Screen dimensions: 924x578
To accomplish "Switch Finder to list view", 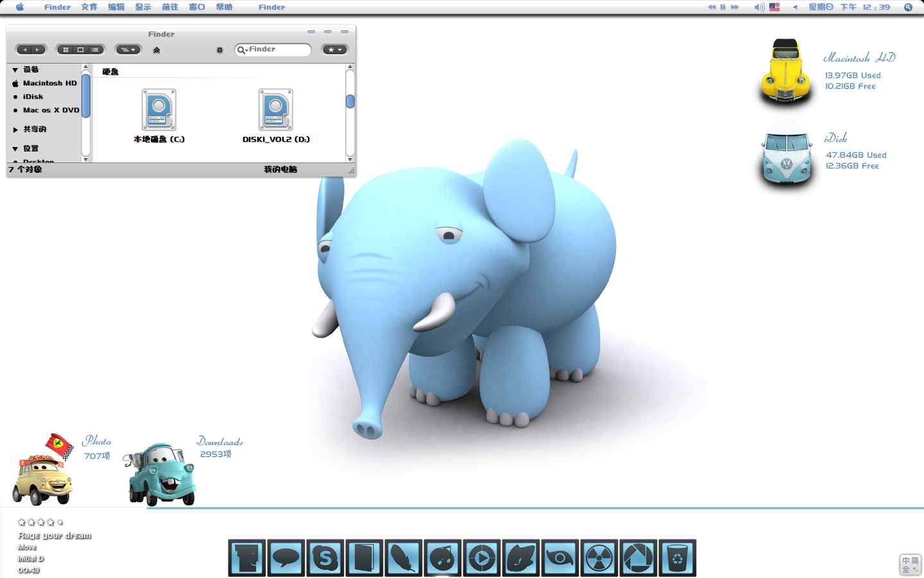I will click(95, 49).
